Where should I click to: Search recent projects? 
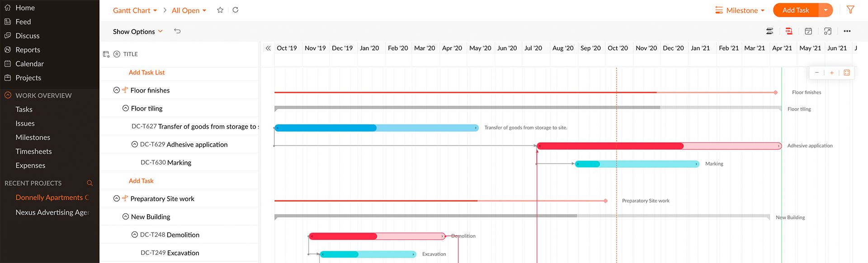[x=90, y=183]
